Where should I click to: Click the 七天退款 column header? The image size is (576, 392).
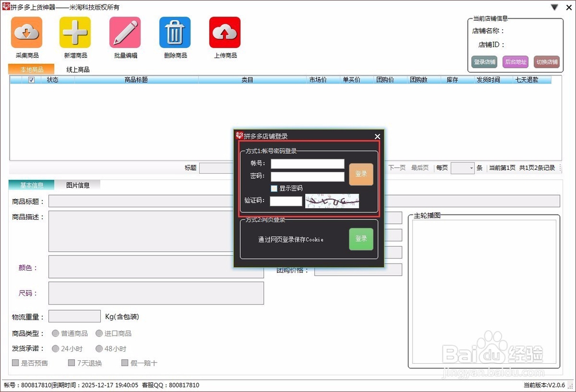(527, 79)
